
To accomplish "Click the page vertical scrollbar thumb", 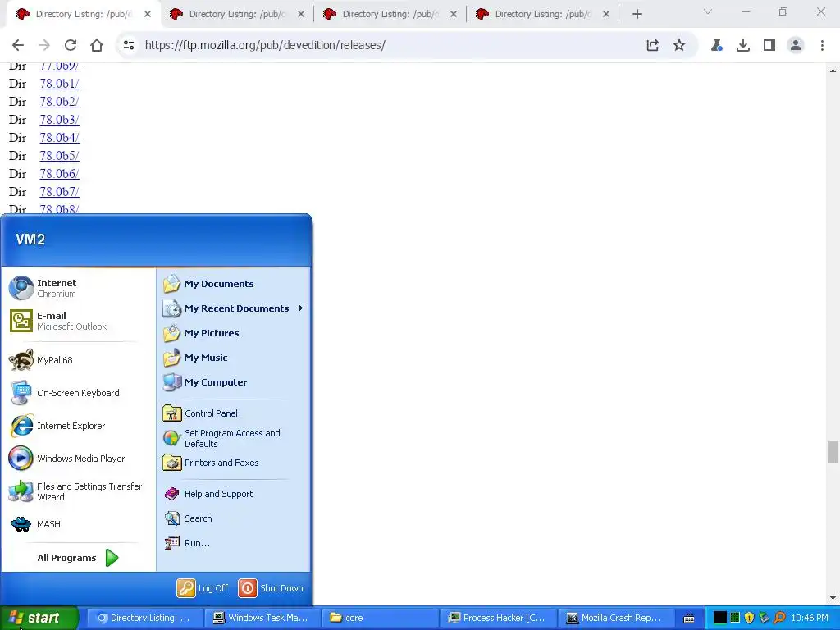I will point(833,452).
